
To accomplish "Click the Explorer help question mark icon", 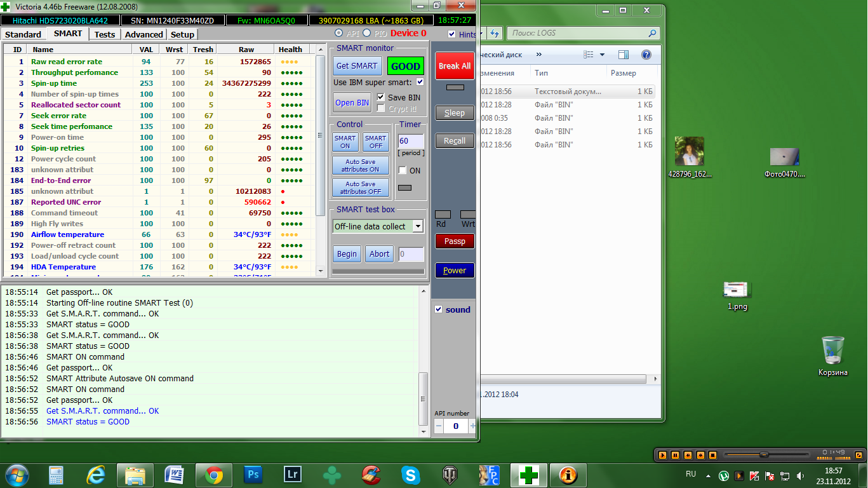I will [646, 55].
